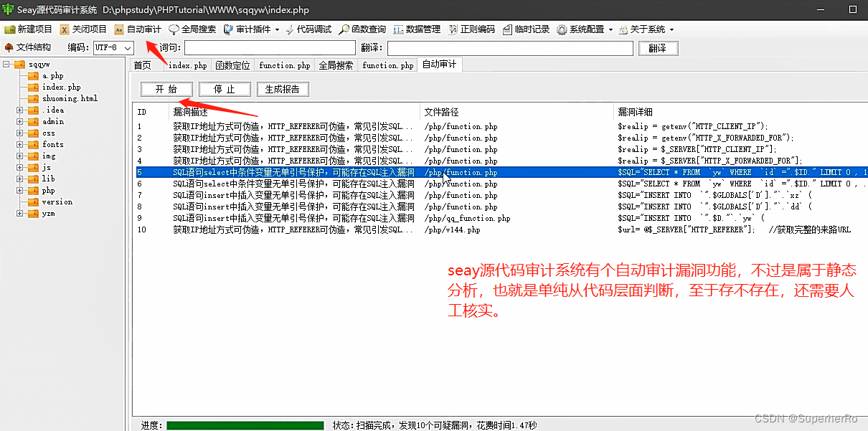
Task: Click the 开始 button to start the audit
Action: pos(166,90)
